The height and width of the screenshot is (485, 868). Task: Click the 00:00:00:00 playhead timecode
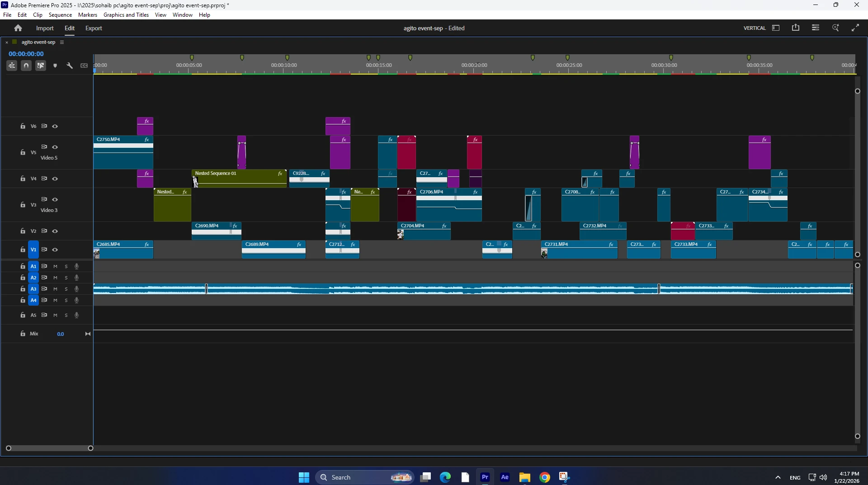click(x=26, y=54)
